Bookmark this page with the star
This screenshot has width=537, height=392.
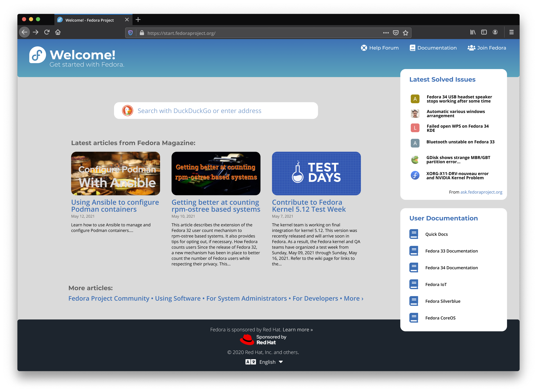click(x=406, y=33)
